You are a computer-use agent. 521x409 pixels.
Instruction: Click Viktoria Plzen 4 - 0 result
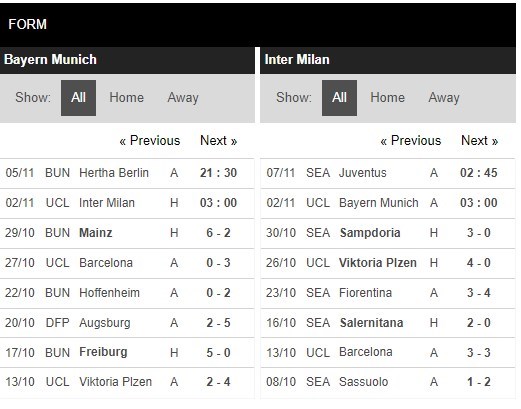point(479,263)
